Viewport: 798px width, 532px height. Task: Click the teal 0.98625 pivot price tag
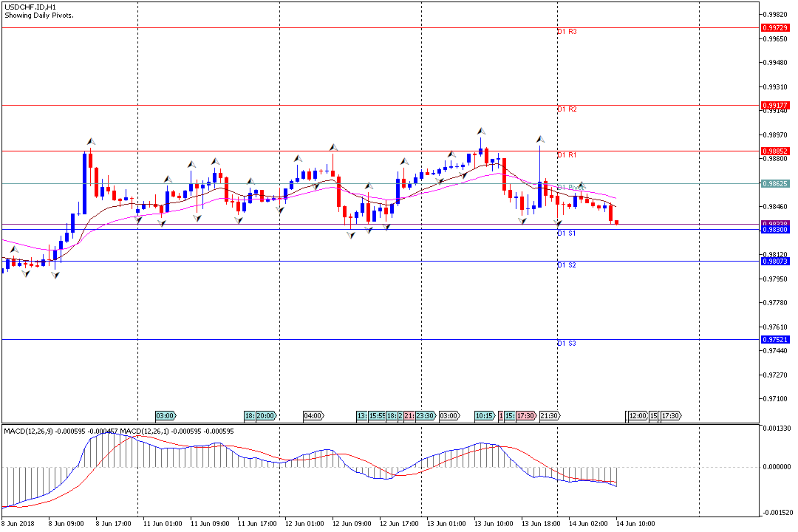(x=775, y=183)
